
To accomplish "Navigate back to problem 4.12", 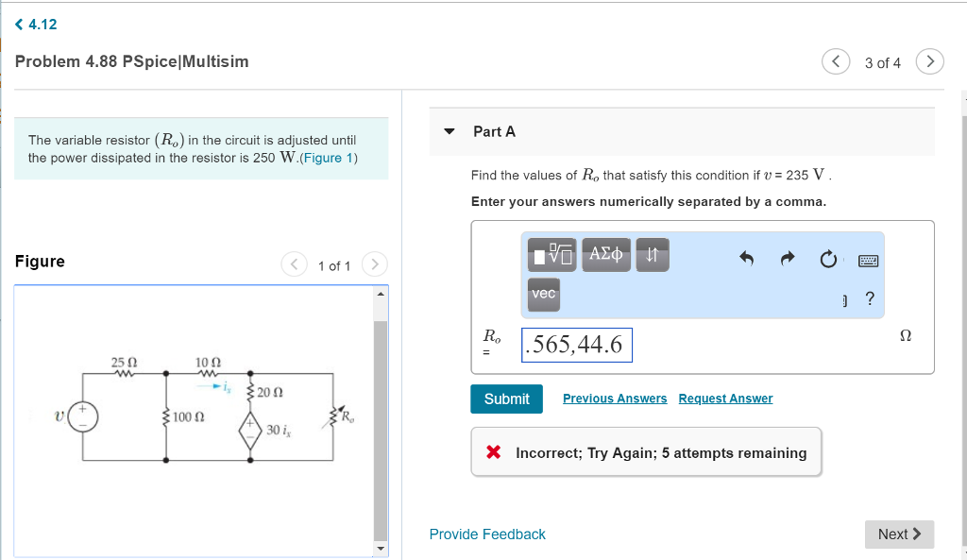I will [x=34, y=24].
